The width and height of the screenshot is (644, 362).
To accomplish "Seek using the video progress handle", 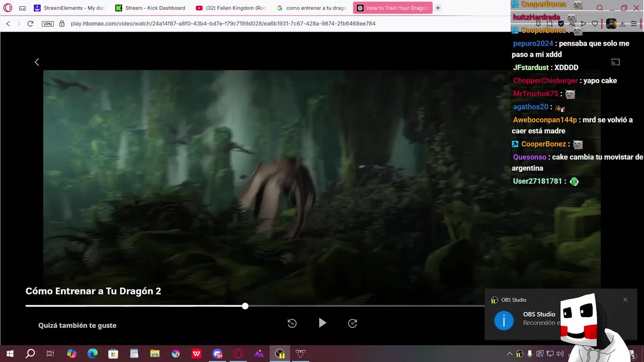I will (x=245, y=306).
